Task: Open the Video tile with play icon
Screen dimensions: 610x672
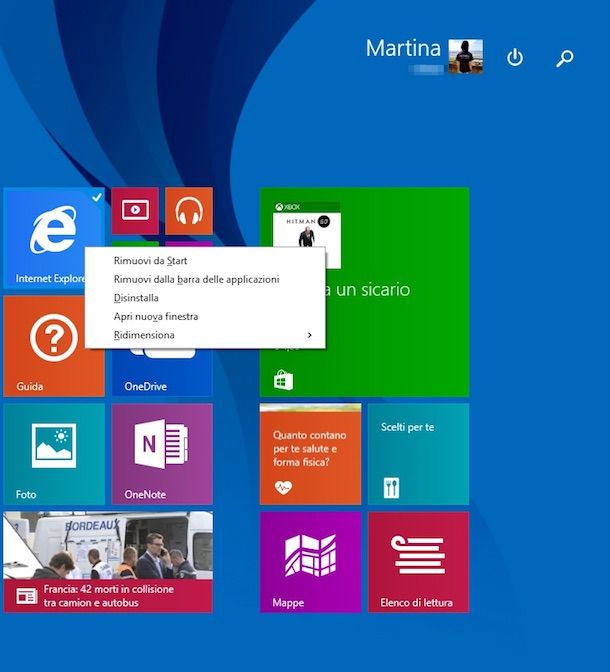Action: [x=135, y=211]
